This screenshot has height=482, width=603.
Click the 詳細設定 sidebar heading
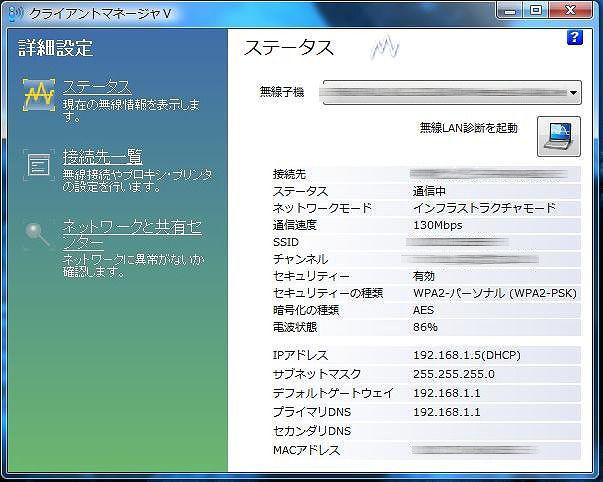point(55,48)
